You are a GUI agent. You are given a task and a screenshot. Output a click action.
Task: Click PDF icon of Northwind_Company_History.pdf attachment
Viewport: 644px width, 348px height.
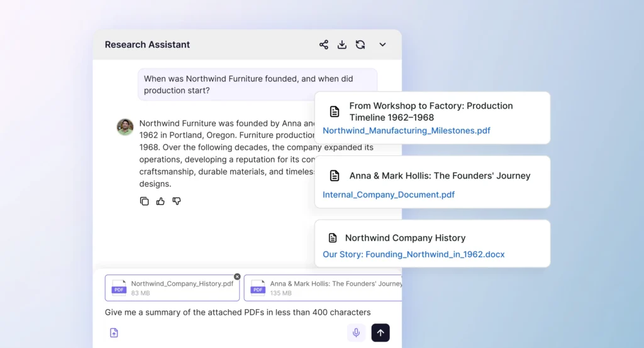(119, 288)
